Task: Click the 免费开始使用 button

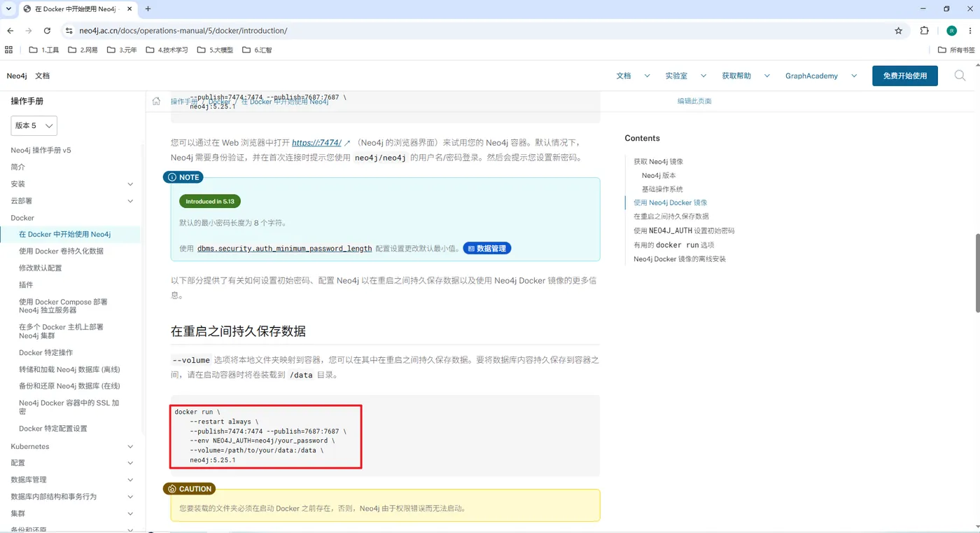Action: pos(904,76)
